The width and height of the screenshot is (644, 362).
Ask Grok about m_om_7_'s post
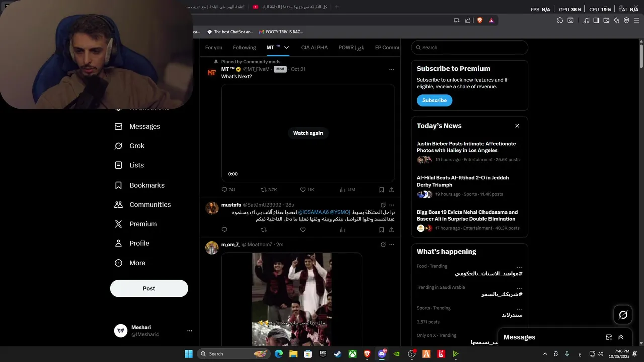(383, 245)
